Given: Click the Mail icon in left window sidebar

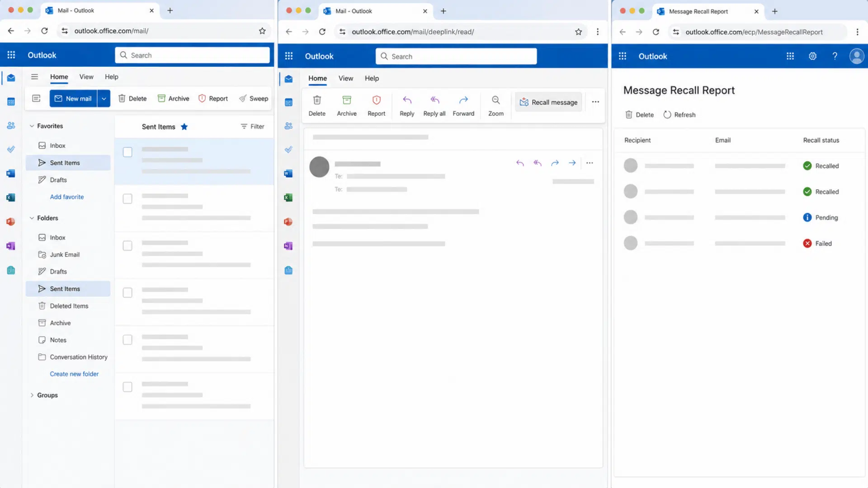Looking at the screenshot, I should pyautogui.click(x=11, y=78).
